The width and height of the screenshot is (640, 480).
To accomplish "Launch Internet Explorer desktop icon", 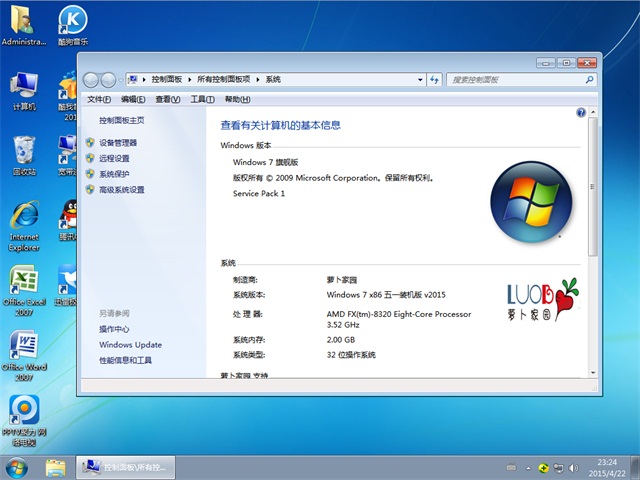I will (x=24, y=226).
